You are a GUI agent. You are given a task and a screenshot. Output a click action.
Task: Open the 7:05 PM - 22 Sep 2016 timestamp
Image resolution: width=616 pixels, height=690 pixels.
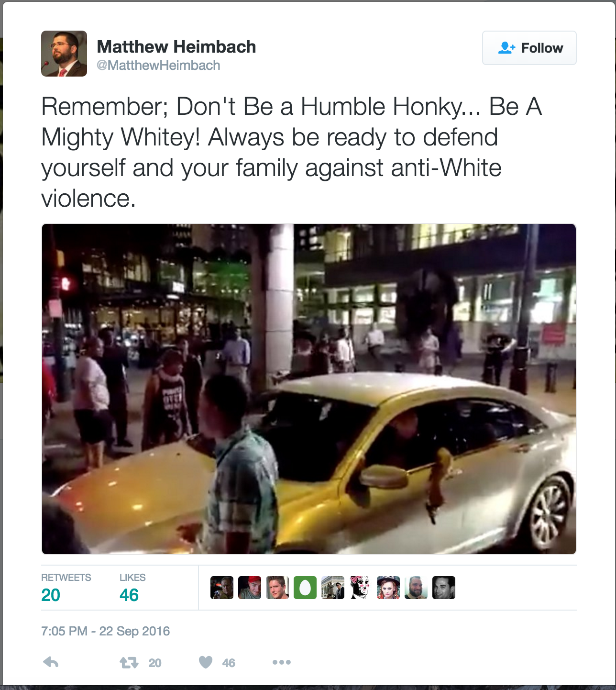[x=105, y=631]
